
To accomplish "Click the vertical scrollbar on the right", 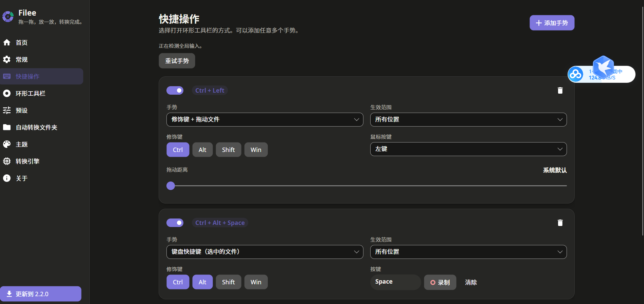I will click(x=643, y=121).
